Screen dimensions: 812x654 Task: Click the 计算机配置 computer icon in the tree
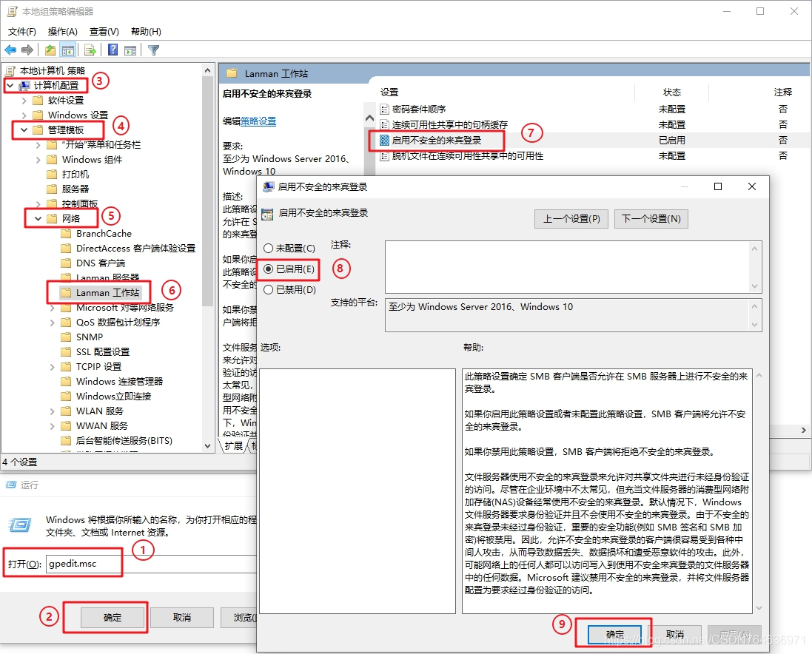(24, 85)
